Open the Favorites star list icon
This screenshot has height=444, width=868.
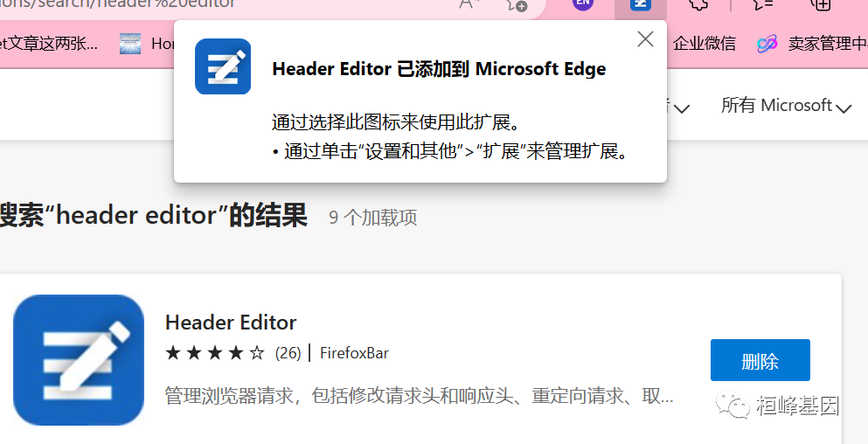pyautogui.click(x=763, y=4)
